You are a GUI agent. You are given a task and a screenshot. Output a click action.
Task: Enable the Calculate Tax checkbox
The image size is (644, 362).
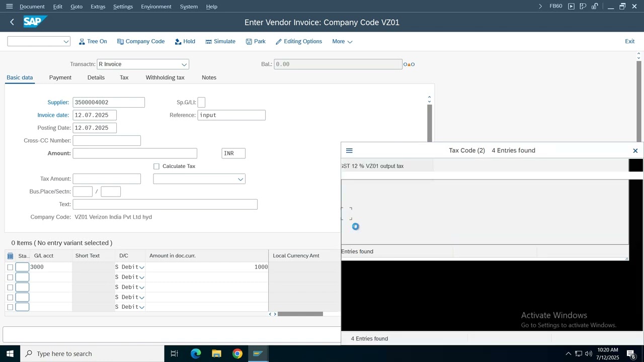[156, 166]
